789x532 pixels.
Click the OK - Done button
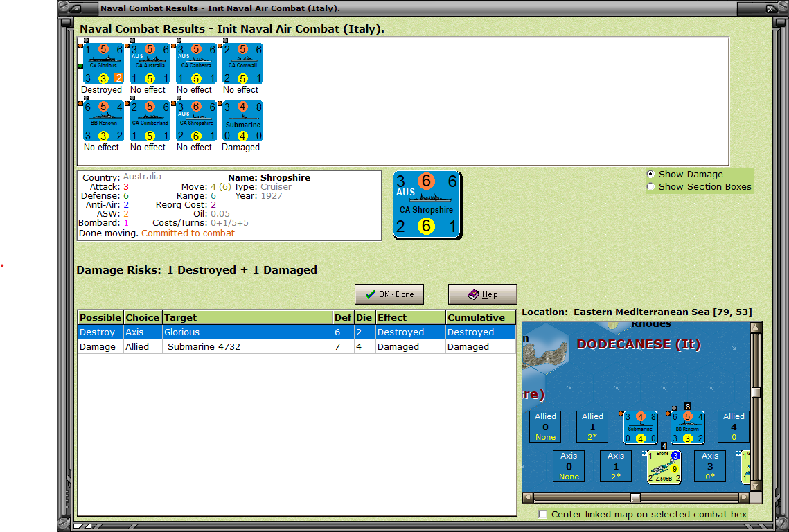[x=389, y=294]
